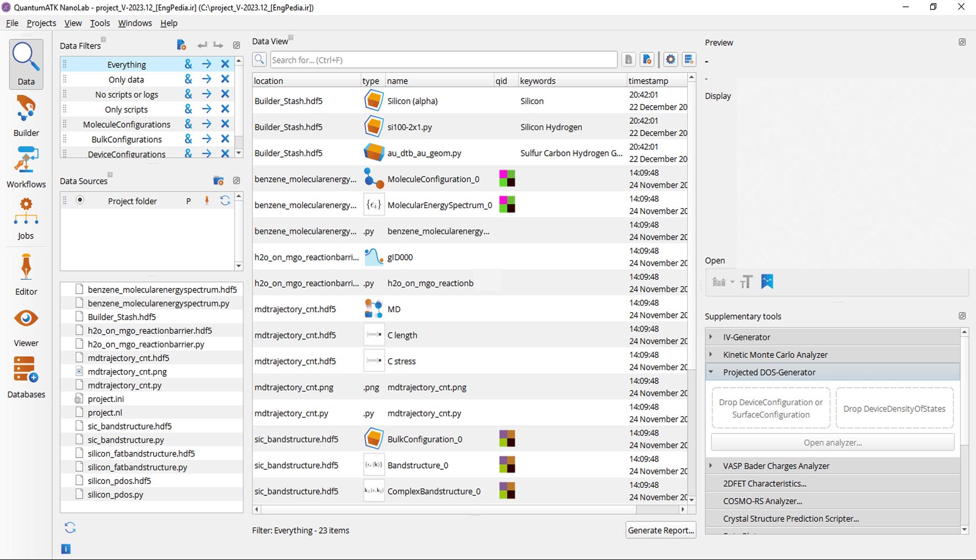Refresh the Project folder data source
This screenshot has height=560, width=976.
coord(225,201)
